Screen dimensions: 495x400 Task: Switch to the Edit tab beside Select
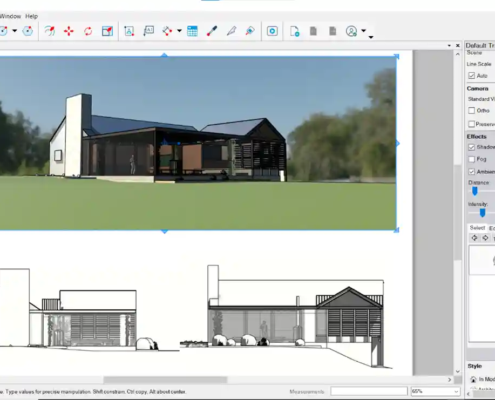(492, 228)
